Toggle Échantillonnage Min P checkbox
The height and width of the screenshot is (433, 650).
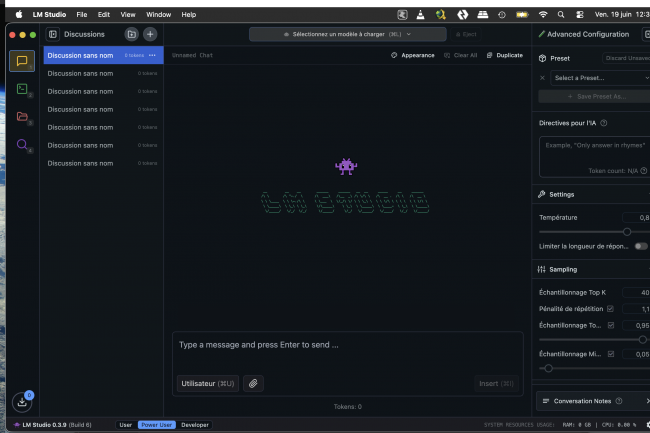pos(611,354)
